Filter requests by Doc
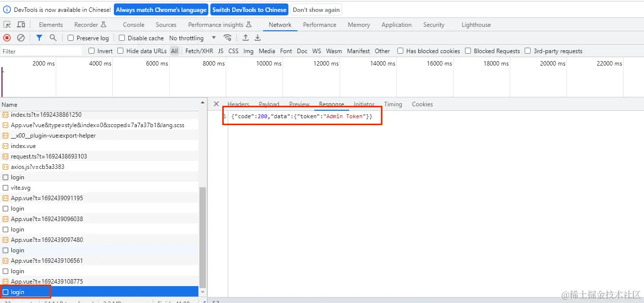Screen dimensions: 644x303 pos(302,51)
